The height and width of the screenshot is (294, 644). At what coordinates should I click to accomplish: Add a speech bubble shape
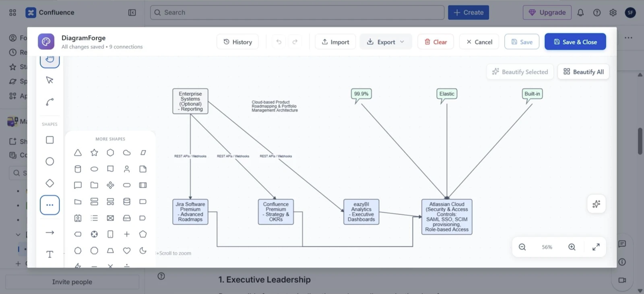(78, 185)
